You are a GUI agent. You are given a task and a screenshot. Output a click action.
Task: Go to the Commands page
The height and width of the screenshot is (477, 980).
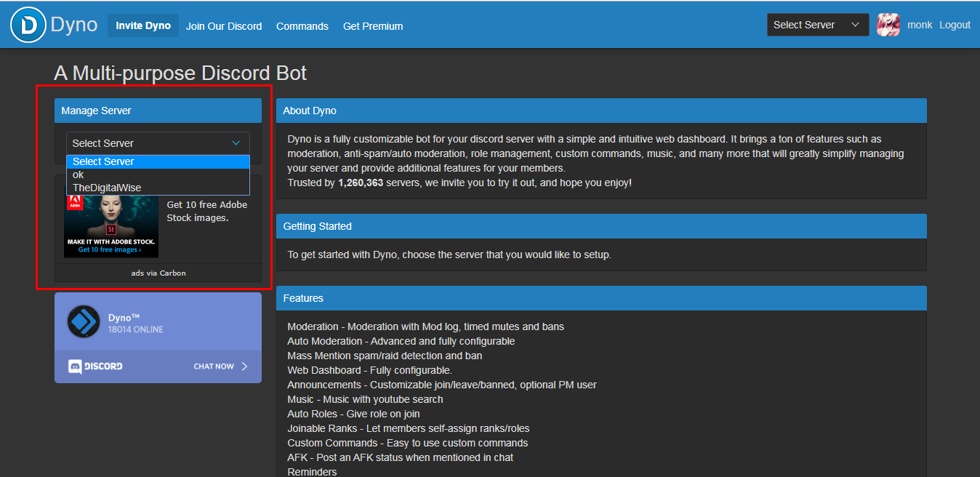point(302,26)
